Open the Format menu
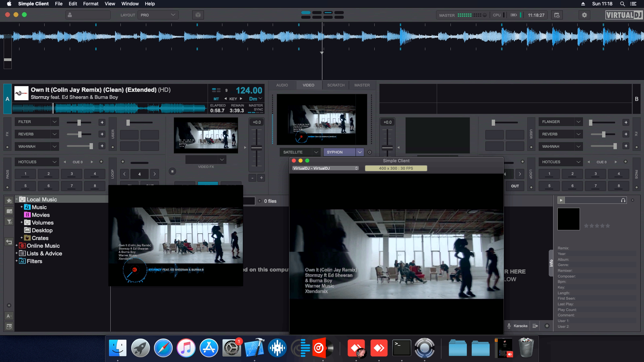Image resolution: width=644 pixels, height=362 pixels. click(x=91, y=4)
